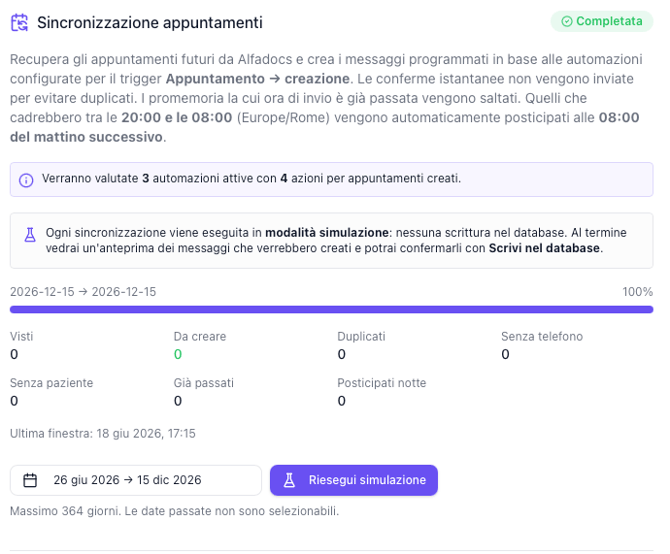Viewport: 670px width, 554px height.
Task: Click the info circle icon in automations banner
Action: [x=26, y=180]
